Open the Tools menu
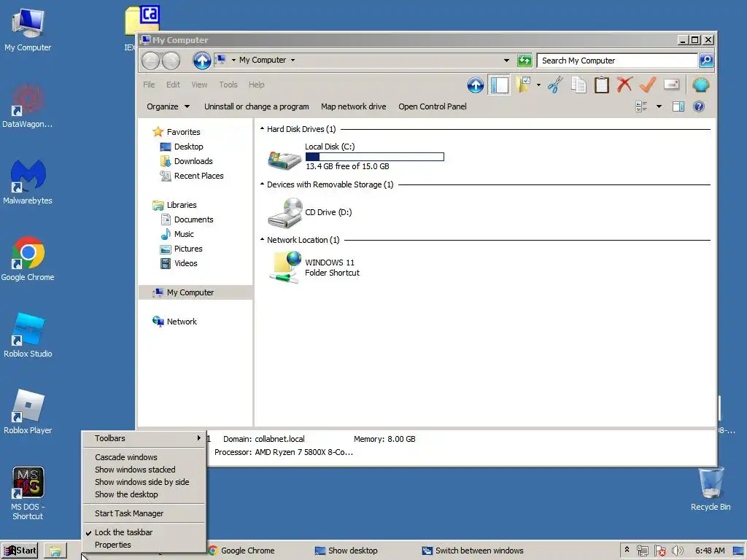The height and width of the screenshot is (560, 747). tap(228, 85)
